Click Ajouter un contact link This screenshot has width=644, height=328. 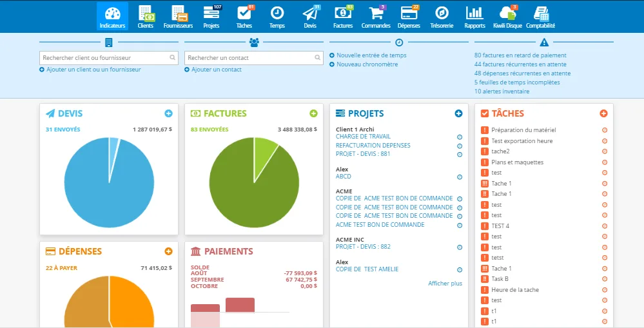(x=217, y=70)
